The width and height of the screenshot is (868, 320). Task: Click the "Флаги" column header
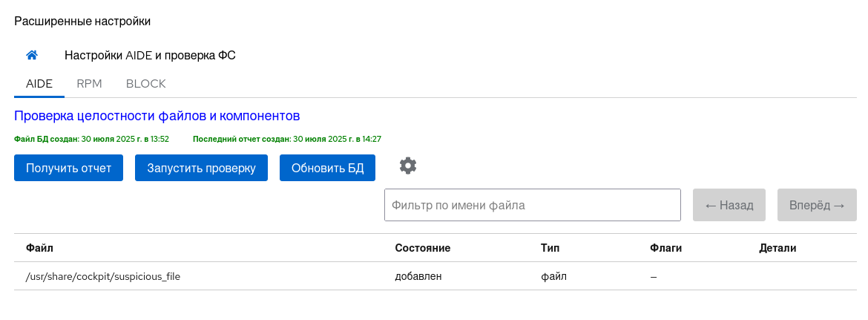coord(665,248)
